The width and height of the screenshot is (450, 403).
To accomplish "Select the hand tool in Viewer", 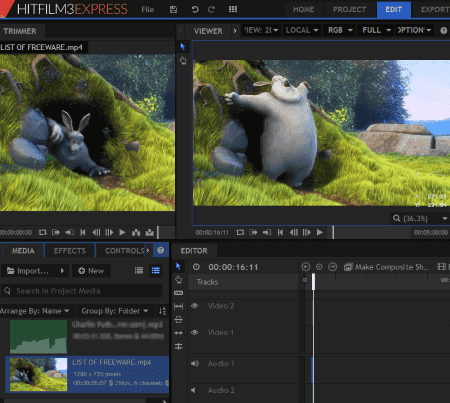I will click(x=183, y=60).
